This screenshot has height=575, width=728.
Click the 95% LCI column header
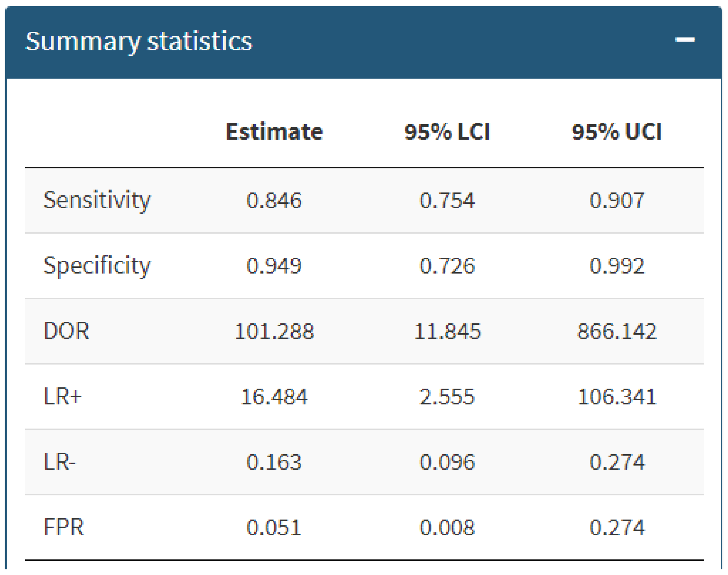pos(447,132)
